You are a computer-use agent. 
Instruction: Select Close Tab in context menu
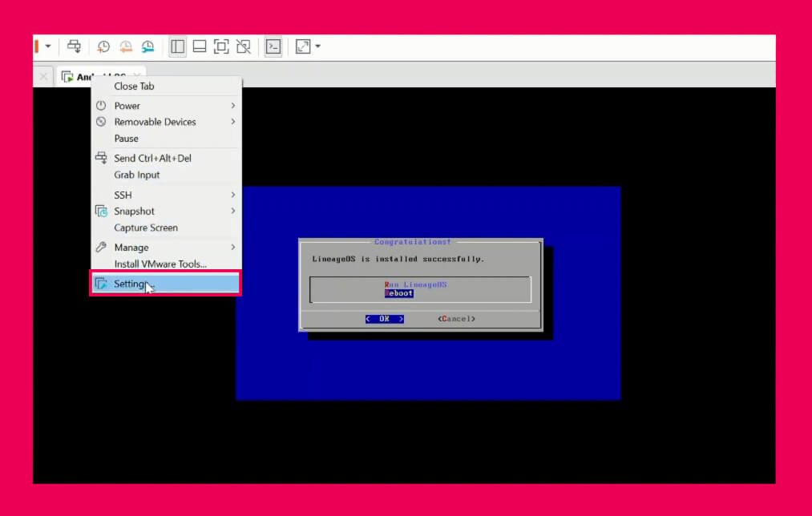[167, 86]
